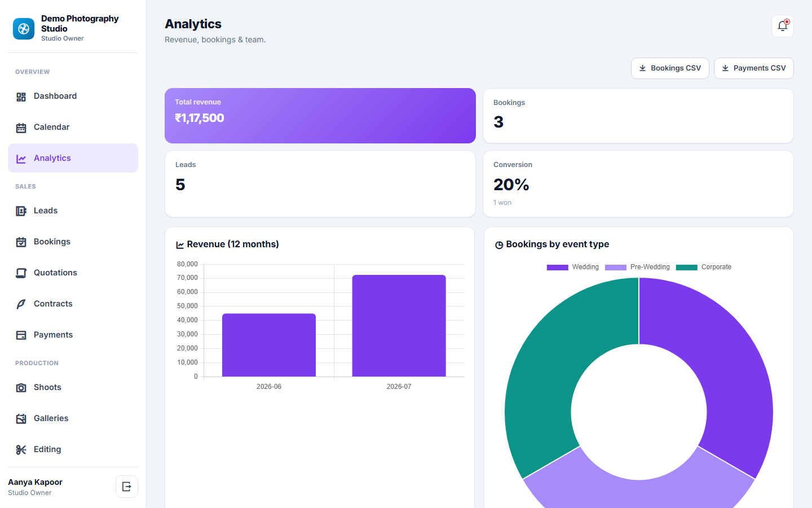Click the 'Bookings by event type' heading

click(x=558, y=244)
